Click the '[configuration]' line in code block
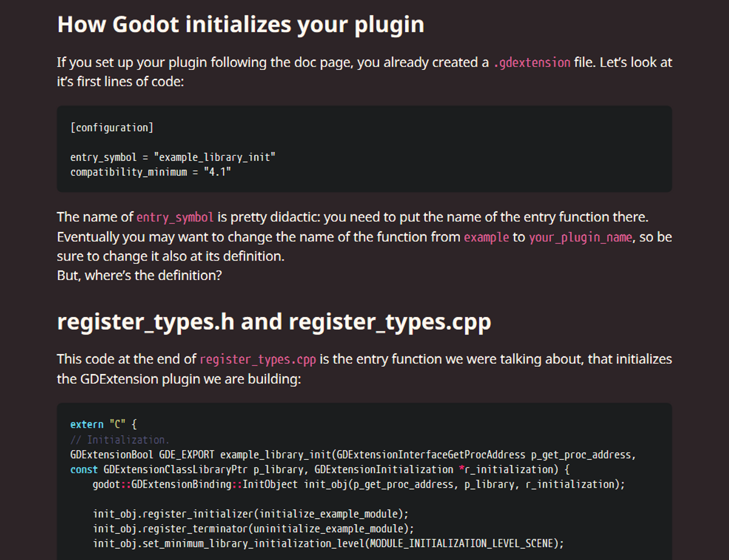The height and width of the screenshot is (560, 729). (112, 128)
